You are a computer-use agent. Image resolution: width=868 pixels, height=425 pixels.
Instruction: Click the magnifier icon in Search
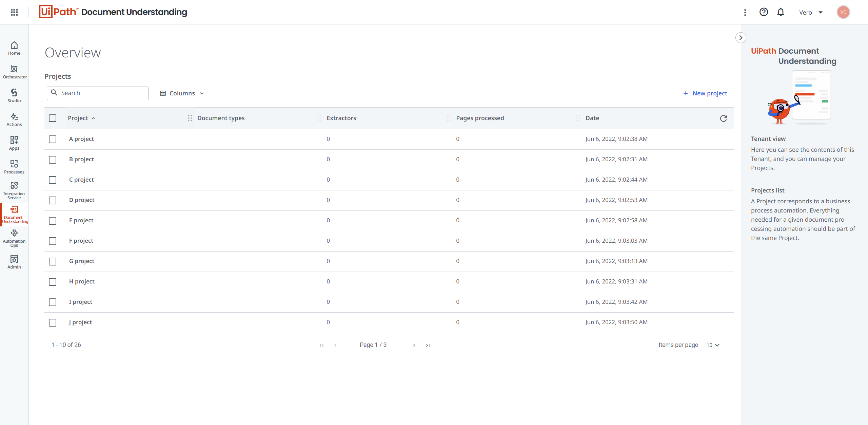point(54,93)
